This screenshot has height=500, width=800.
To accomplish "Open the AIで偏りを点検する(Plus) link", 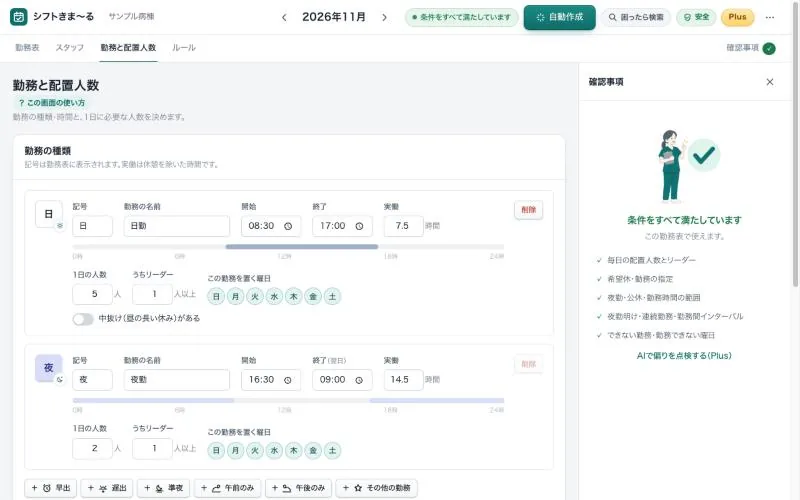I will pos(684,356).
